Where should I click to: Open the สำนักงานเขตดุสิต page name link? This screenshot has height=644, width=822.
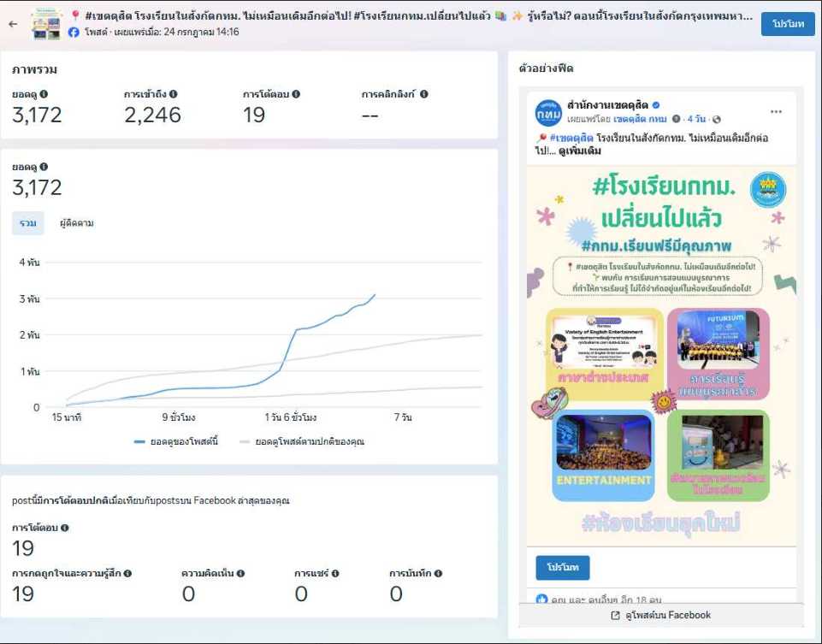tap(607, 105)
